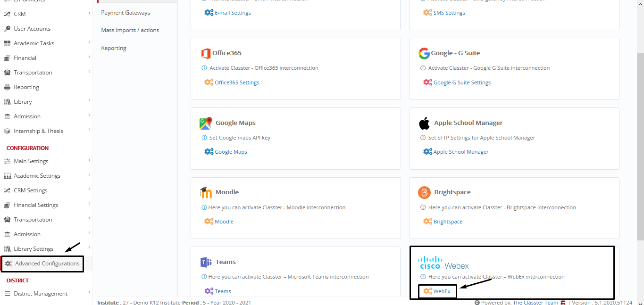This screenshot has width=644, height=305.
Task: Select Mass Imports / actions
Action: (x=130, y=30)
